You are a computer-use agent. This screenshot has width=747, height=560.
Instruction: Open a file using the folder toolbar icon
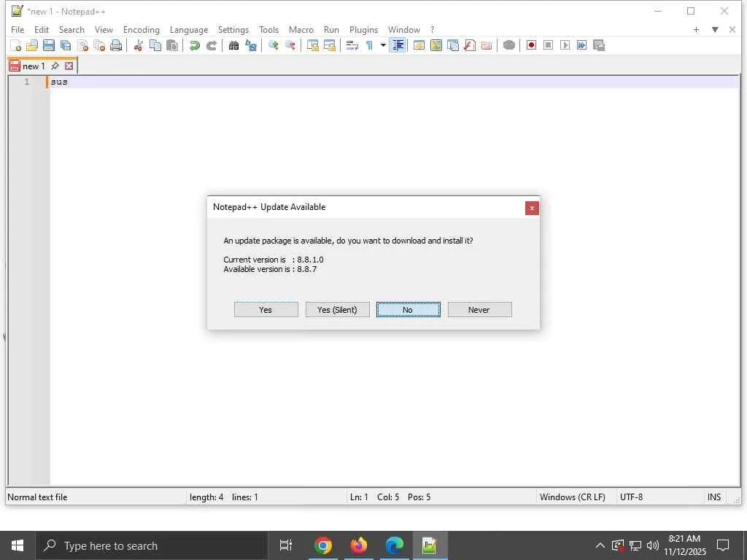(x=32, y=46)
